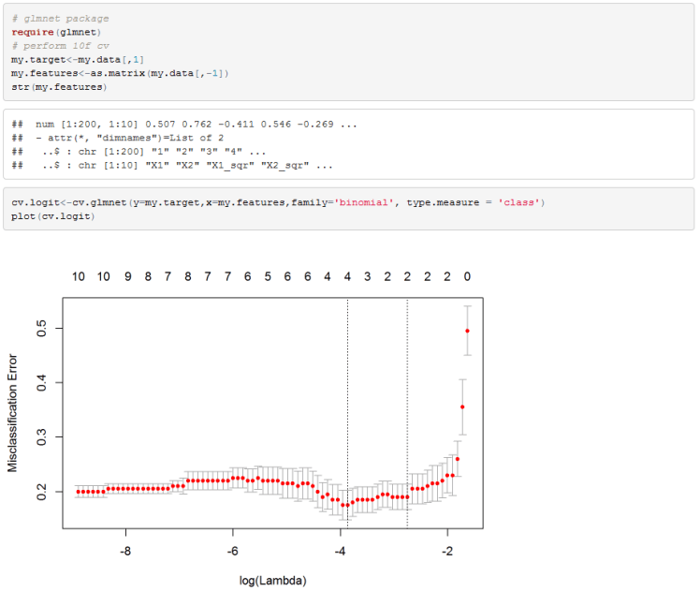Screen dimensions: 700x591
Task: Click the 0.5 tick label on y-axis
Action: pyautogui.click(x=40, y=329)
